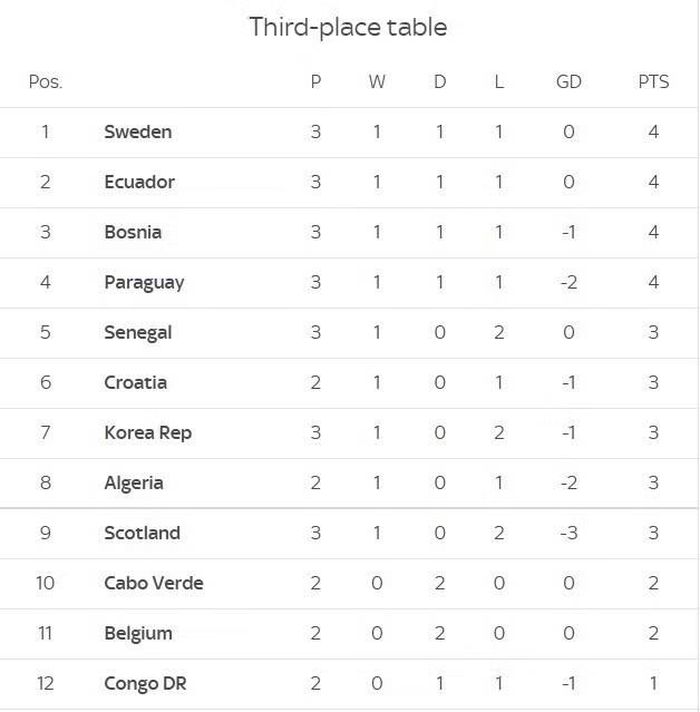The height and width of the screenshot is (712, 700).
Task: Click the PTS column header
Action: point(654,82)
